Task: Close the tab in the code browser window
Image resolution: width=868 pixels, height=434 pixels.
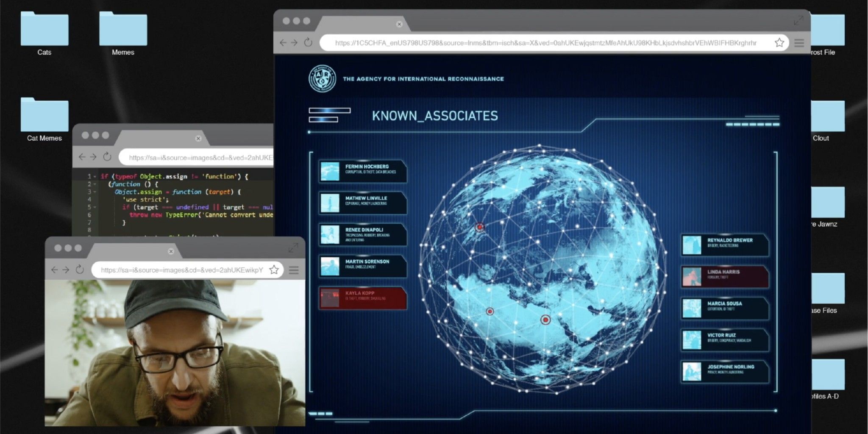Action: point(198,139)
